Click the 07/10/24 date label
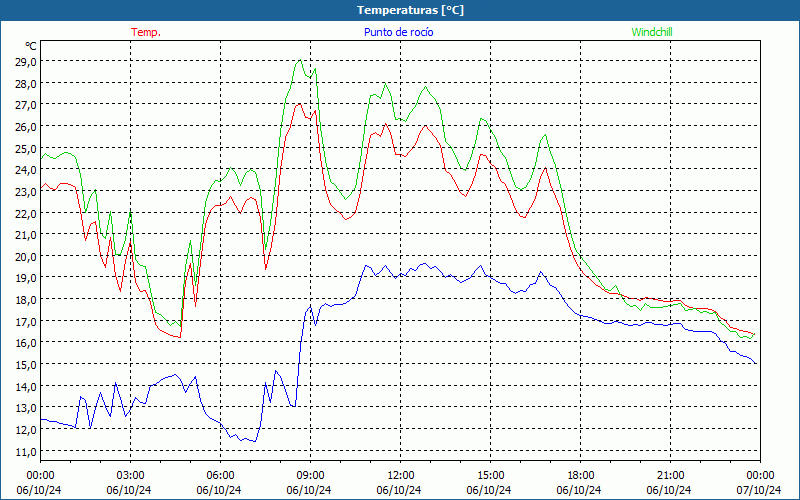Viewport: 800px width, 500px height. (x=759, y=490)
